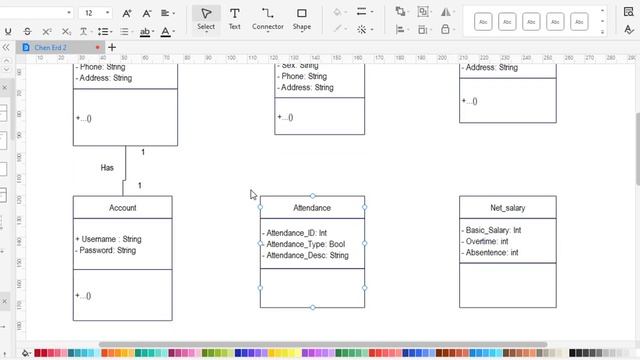Apply fourth Abc quick style

click(x=555, y=22)
